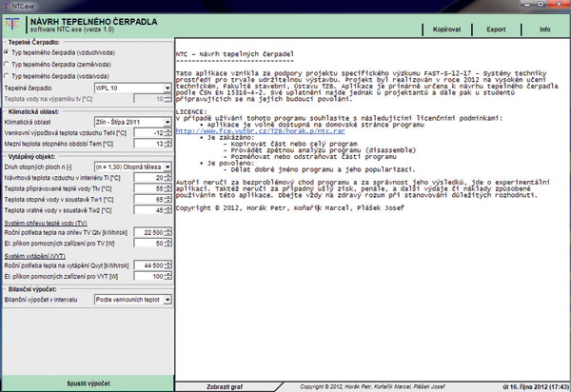
Task: Select heat pump type voda/voda radio
Action: [7, 76]
